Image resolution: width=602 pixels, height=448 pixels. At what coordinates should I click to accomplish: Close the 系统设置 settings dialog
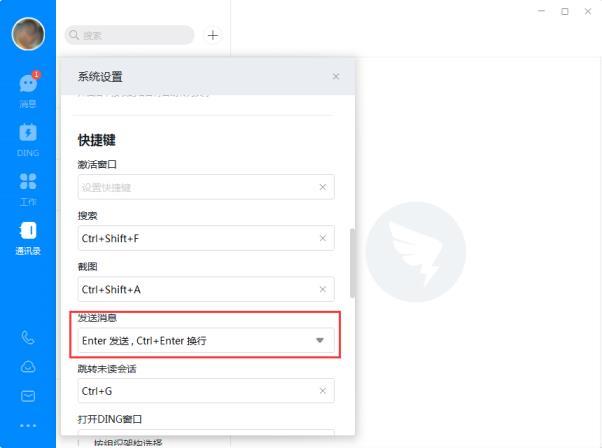click(x=336, y=76)
